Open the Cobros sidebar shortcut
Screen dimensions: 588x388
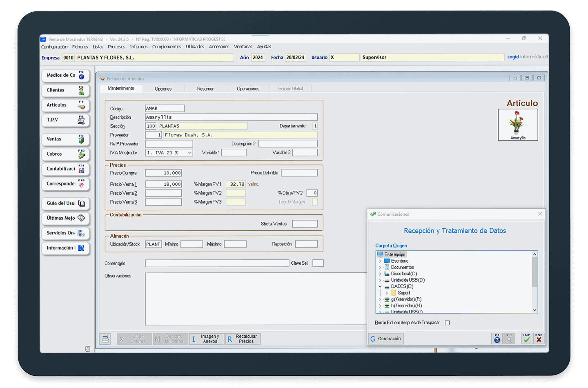tap(65, 154)
